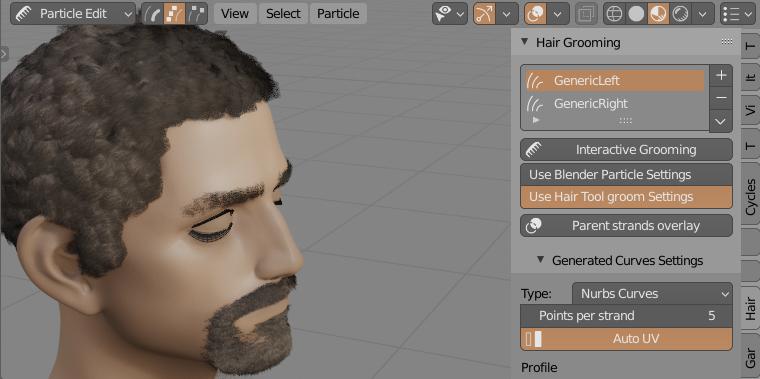Screen dimensions: 760x379
Task: Click the Type: label
Action: [x=536, y=294]
